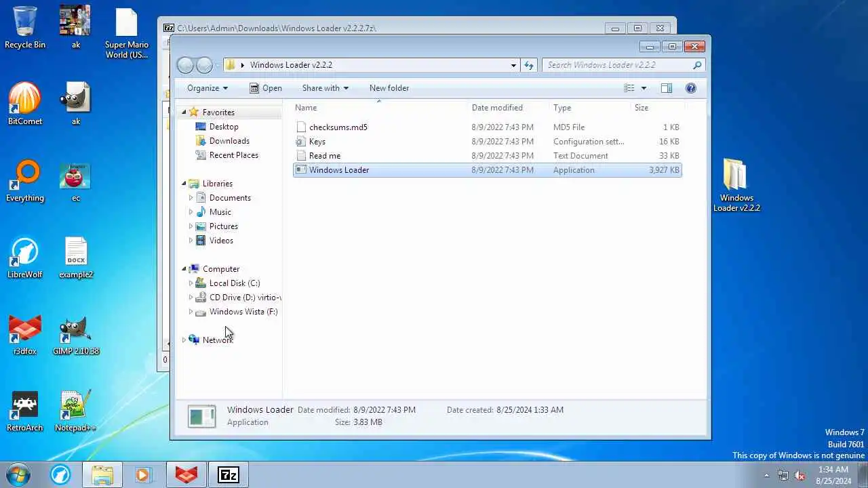Show hidden system tray icons arrow
868x488 pixels.
[766, 476]
